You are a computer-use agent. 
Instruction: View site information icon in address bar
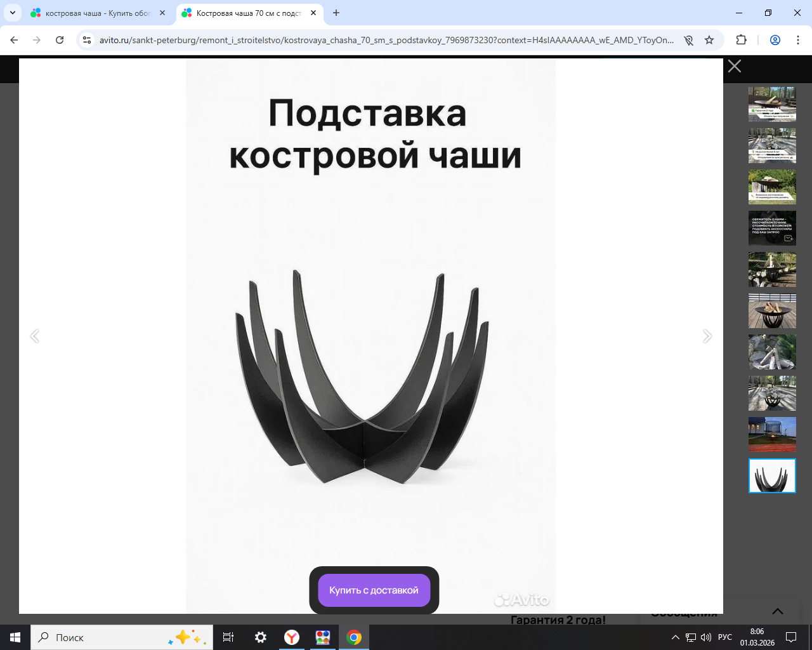point(88,40)
